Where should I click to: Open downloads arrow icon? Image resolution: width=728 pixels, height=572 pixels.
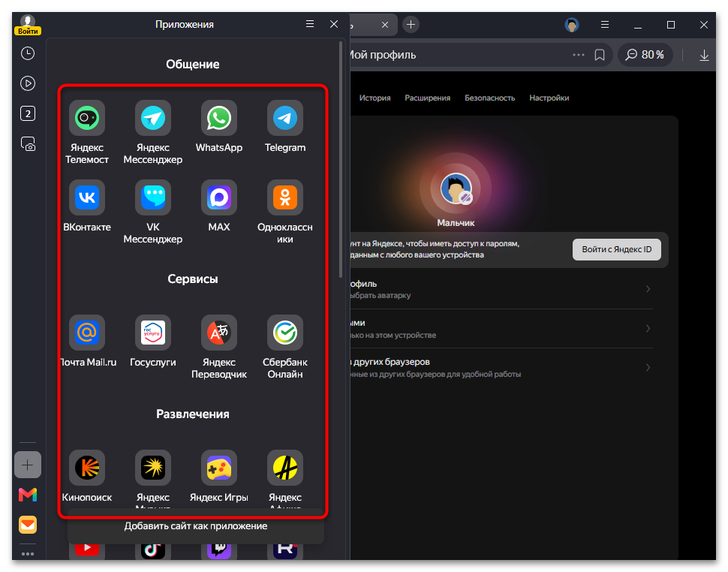click(x=704, y=56)
